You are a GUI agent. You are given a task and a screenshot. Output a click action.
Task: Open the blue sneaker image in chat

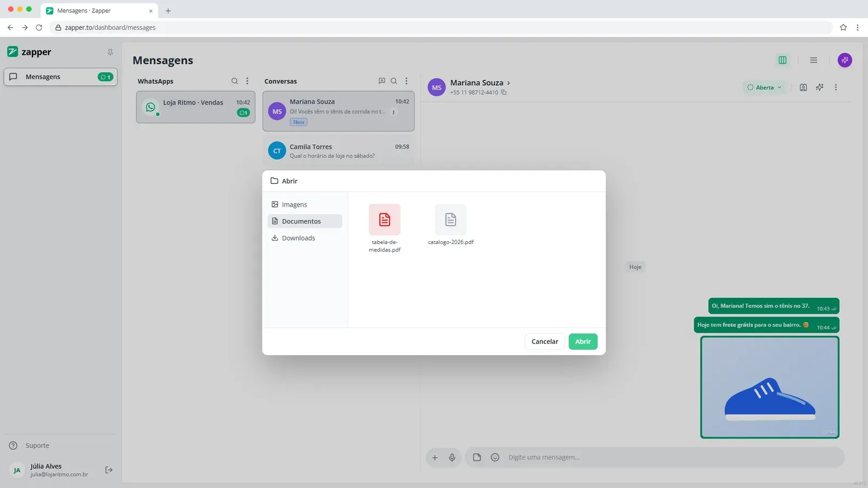770,387
